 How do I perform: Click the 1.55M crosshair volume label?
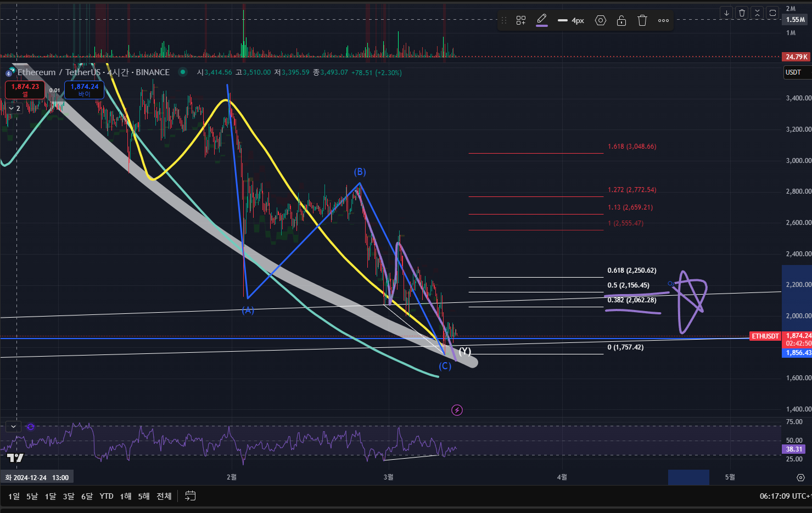(796, 20)
